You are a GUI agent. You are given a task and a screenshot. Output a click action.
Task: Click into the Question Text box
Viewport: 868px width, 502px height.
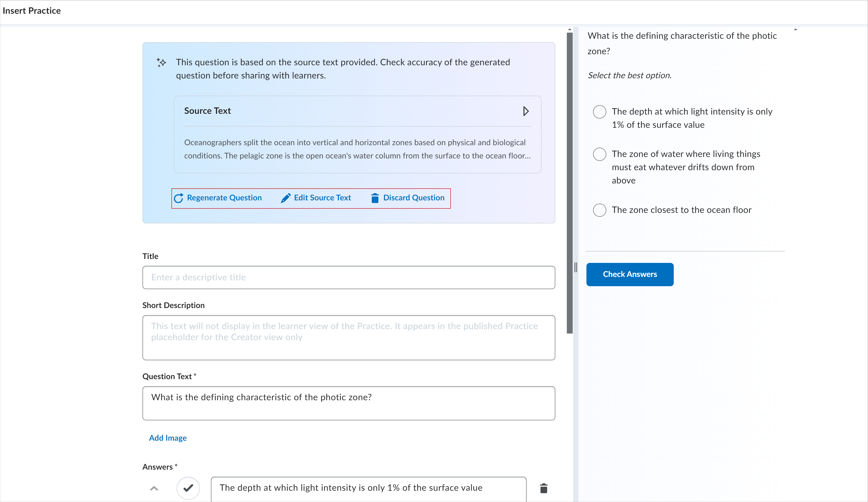pyautogui.click(x=349, y=403)
